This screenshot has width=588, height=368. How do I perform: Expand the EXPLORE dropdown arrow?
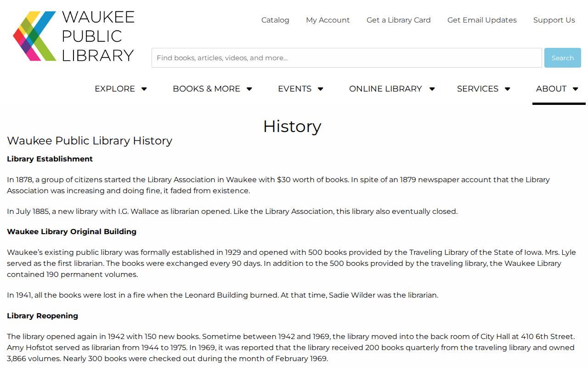144,89
